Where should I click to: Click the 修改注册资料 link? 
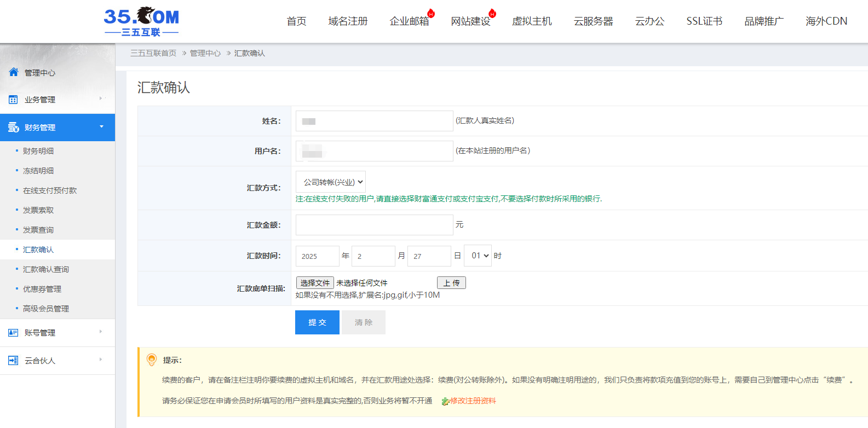tap(473, 401)
